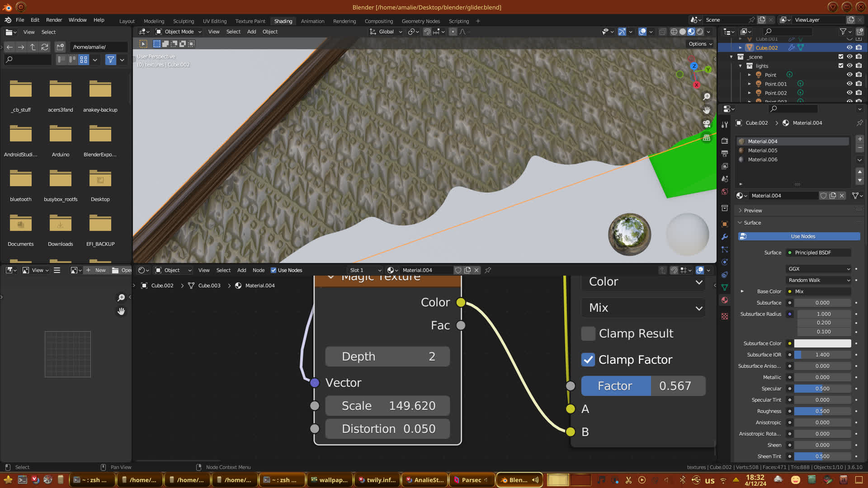This screenshot has height=488, width=868.
Task: Click the Subsurface Color white swatch
Action: pyautogui.click(x=822, y=343)
